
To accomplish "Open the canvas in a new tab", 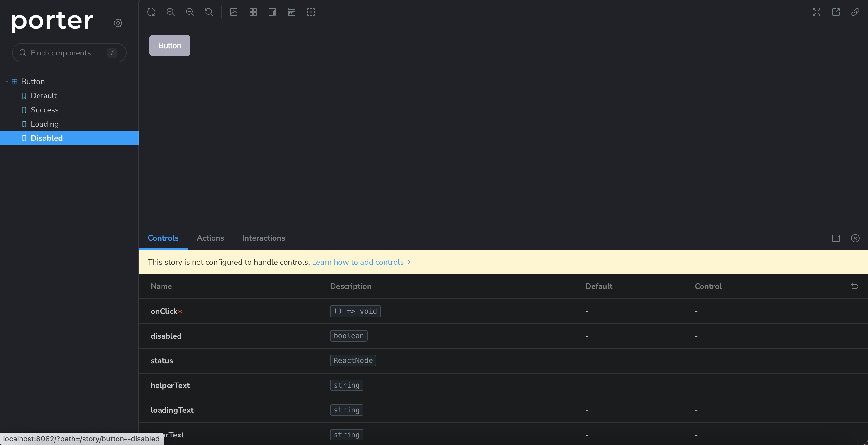I will tap(836, 12).
